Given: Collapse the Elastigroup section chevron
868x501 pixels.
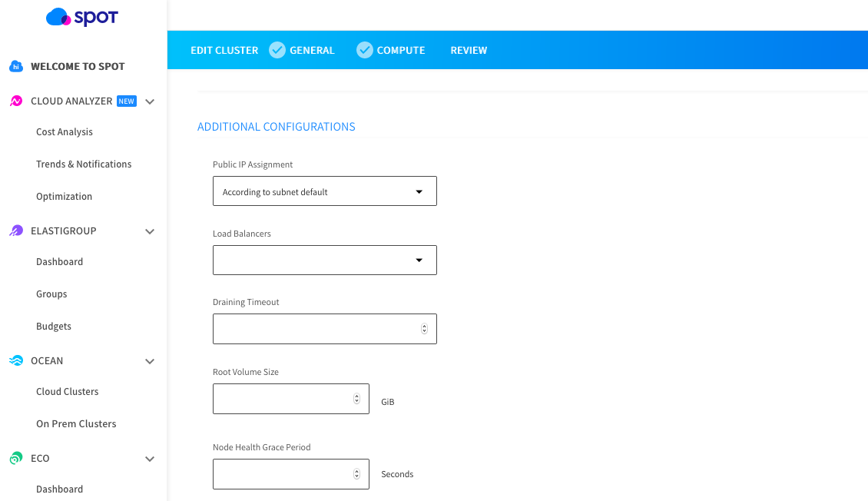Looking at the screenshot, I should (x=150, y=231).
